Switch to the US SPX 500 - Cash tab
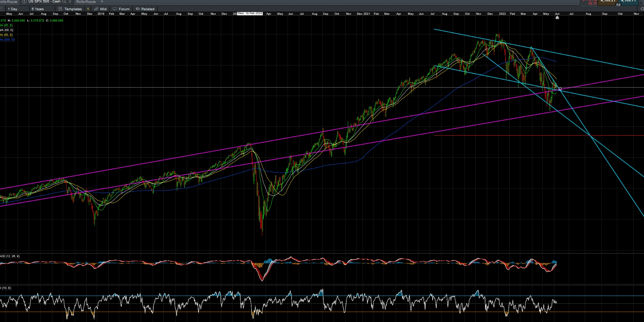The width and height of the screenshot is (644, 322). point(44,2)
